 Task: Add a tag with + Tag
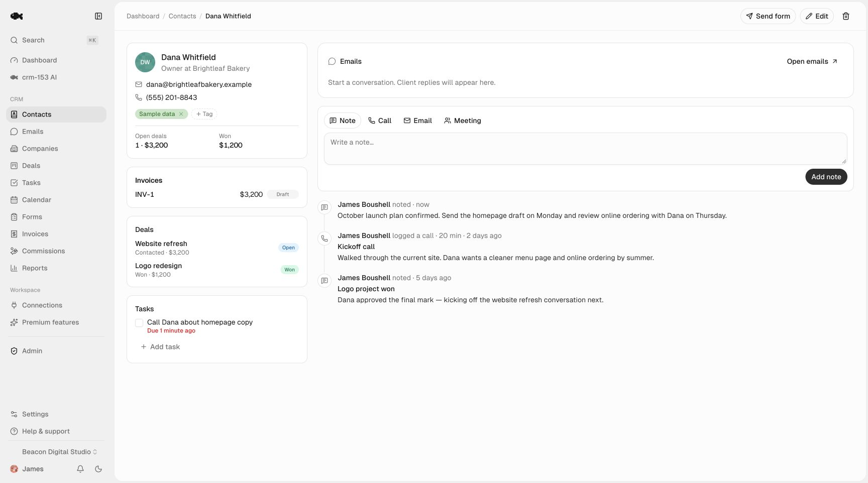click(204, 114)
